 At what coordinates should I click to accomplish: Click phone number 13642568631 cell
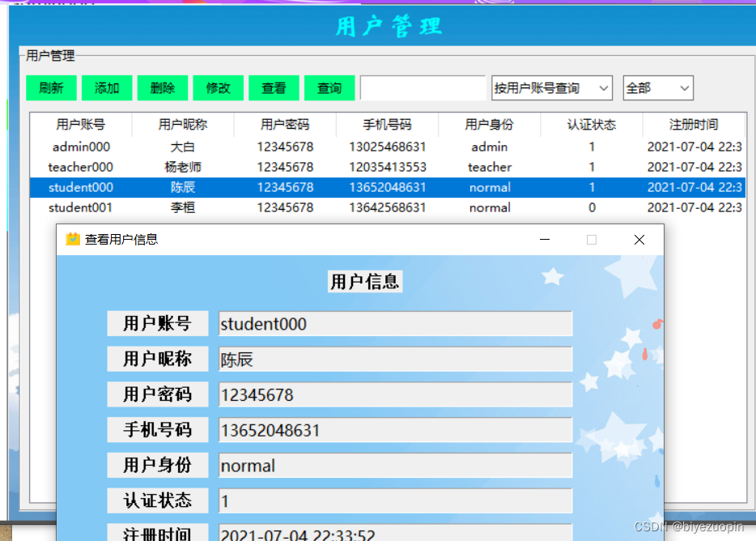point(387,207)
